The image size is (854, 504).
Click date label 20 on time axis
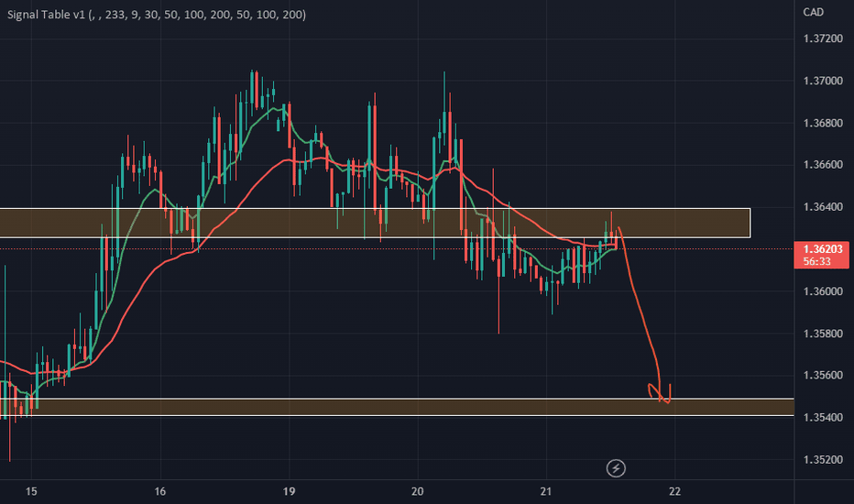[417, 491]
